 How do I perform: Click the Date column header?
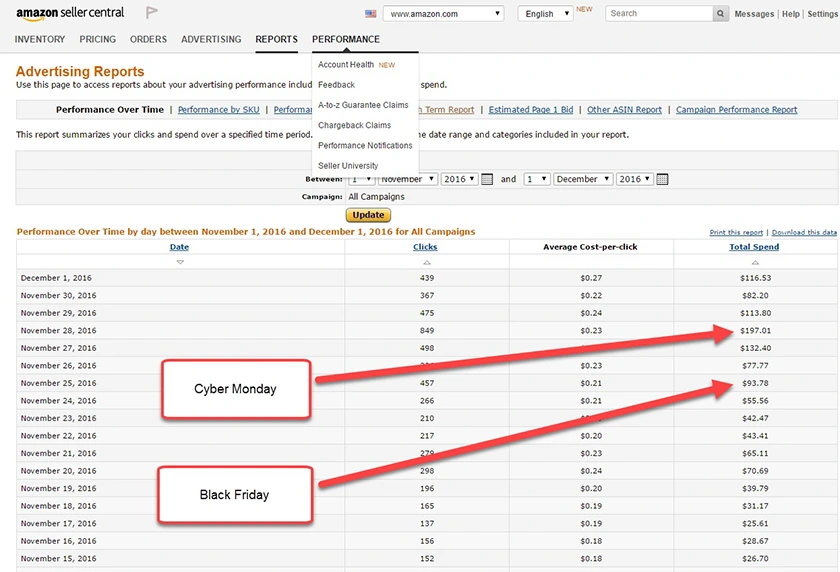(179, 247)
